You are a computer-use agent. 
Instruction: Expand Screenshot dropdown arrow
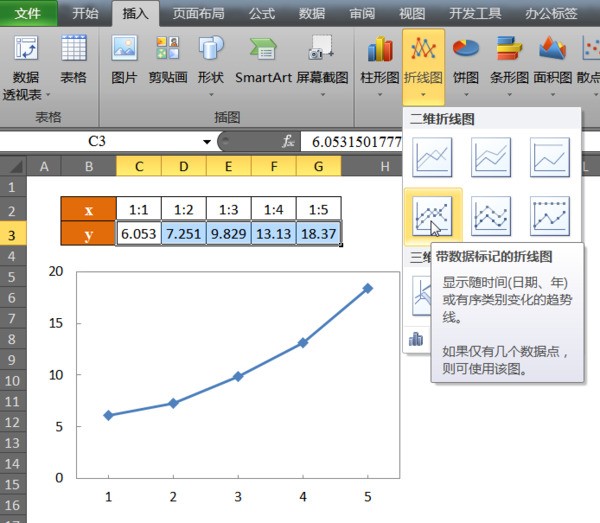click(323, 94)
